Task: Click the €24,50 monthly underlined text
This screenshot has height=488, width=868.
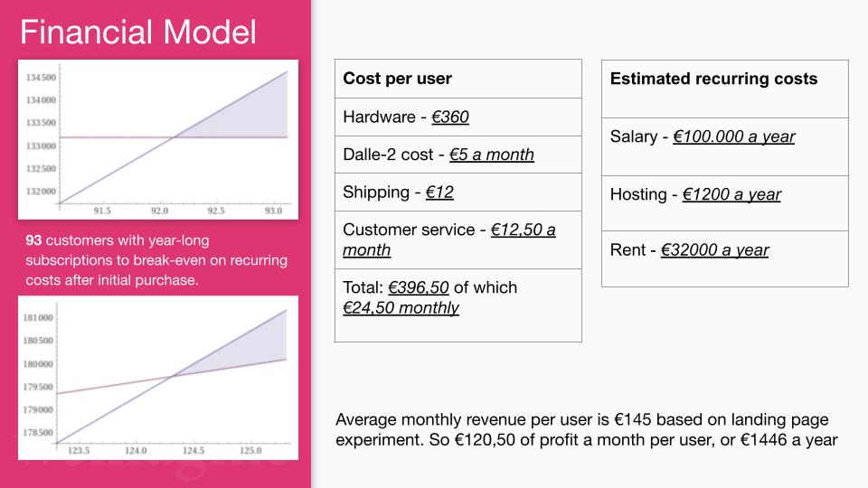Action: 401,307
